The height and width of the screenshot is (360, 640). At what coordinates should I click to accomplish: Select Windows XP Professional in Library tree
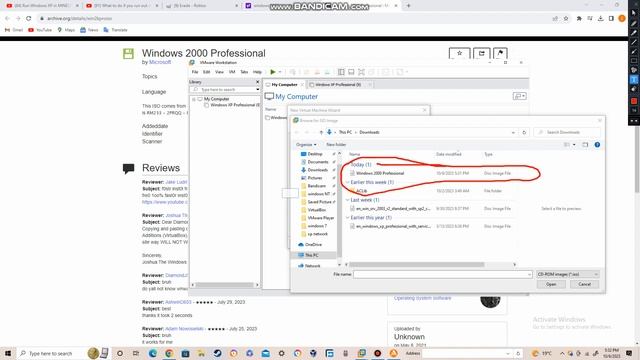(234, 105)
